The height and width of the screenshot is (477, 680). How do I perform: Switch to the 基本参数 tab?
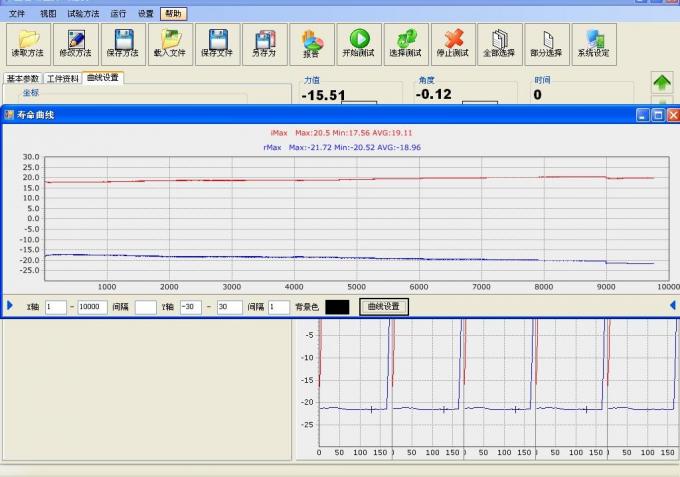point(23,78)
